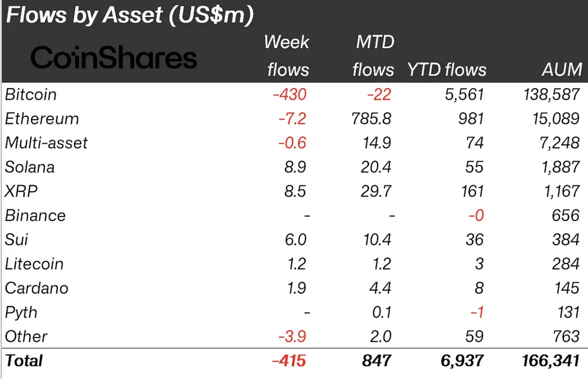Click the Solana row label
Screen dimensions: 588x379
click(30, 167)
